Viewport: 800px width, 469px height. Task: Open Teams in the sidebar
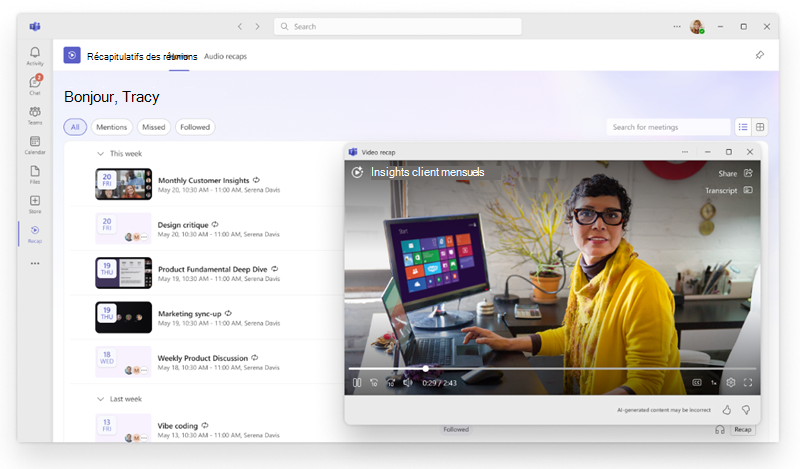35,115
